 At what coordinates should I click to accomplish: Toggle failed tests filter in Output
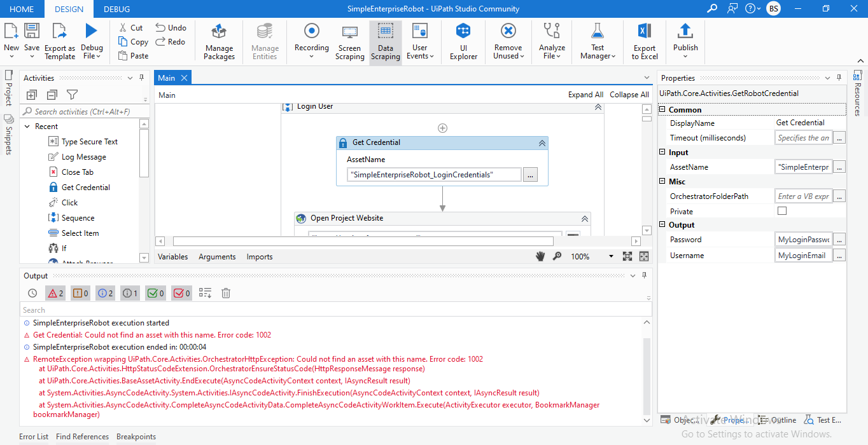[182, 293]
